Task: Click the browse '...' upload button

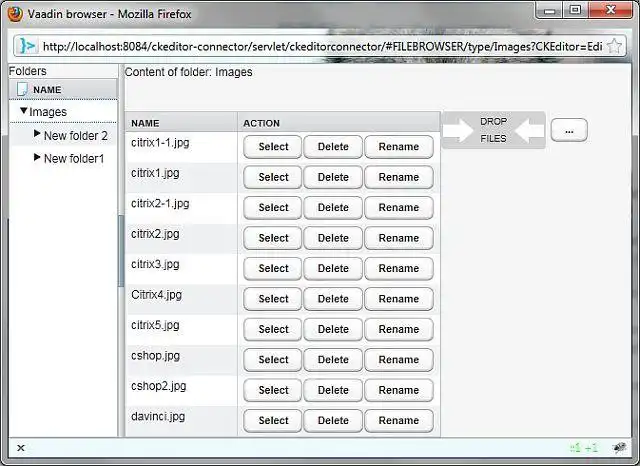Action: tap(569, 131)
